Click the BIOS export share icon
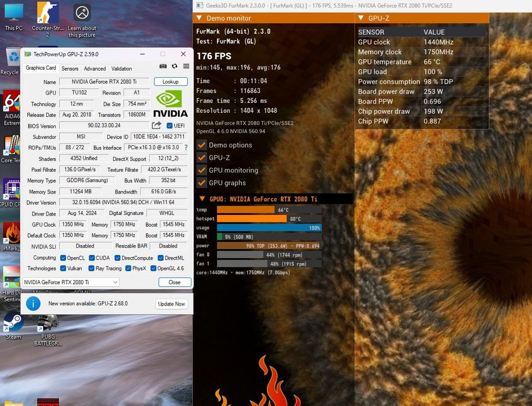 [x=157, y=125]
